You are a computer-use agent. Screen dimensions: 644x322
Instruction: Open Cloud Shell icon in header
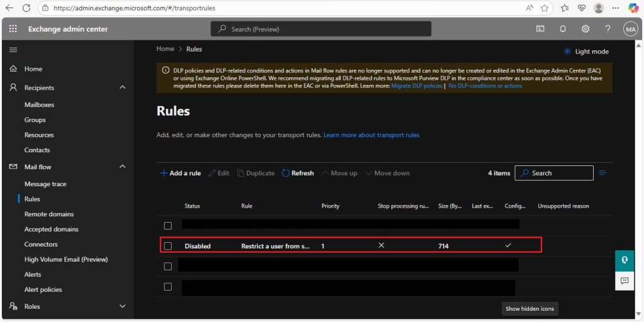(540, 29)
